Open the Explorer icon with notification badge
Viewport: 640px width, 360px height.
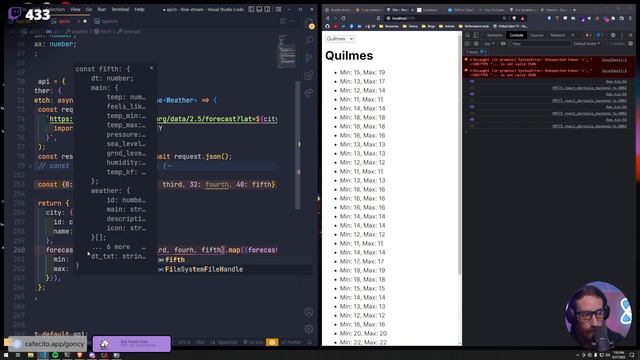(x=310, y=24)
